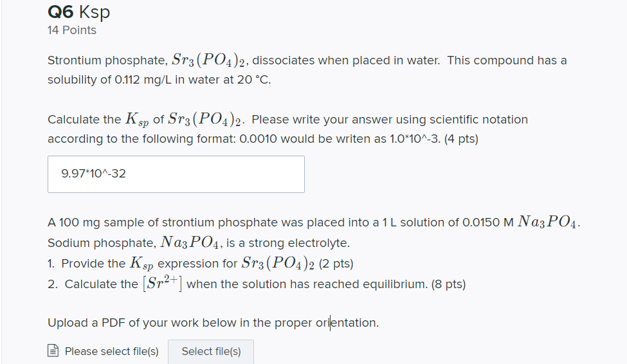Viewport: 627px width, 364px height.
Task: Click the Ksp symbol after Calculate the
Action: coord(137,119)
